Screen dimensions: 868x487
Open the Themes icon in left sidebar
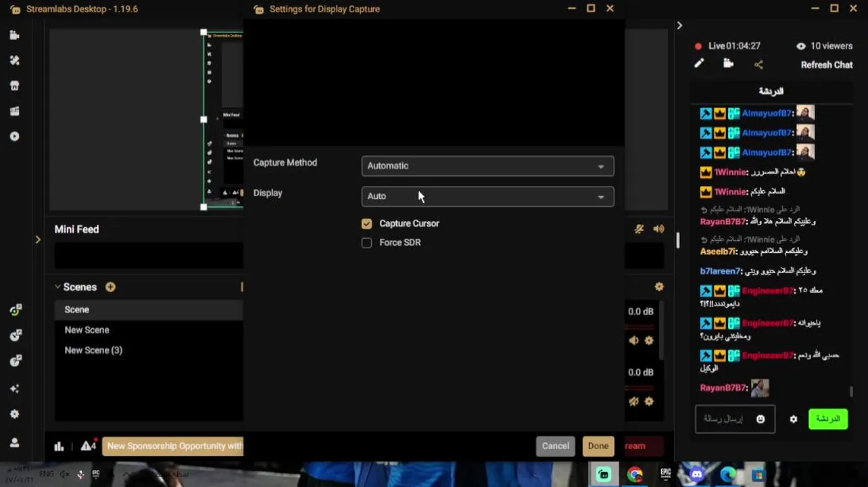click(x=14, y=60)
